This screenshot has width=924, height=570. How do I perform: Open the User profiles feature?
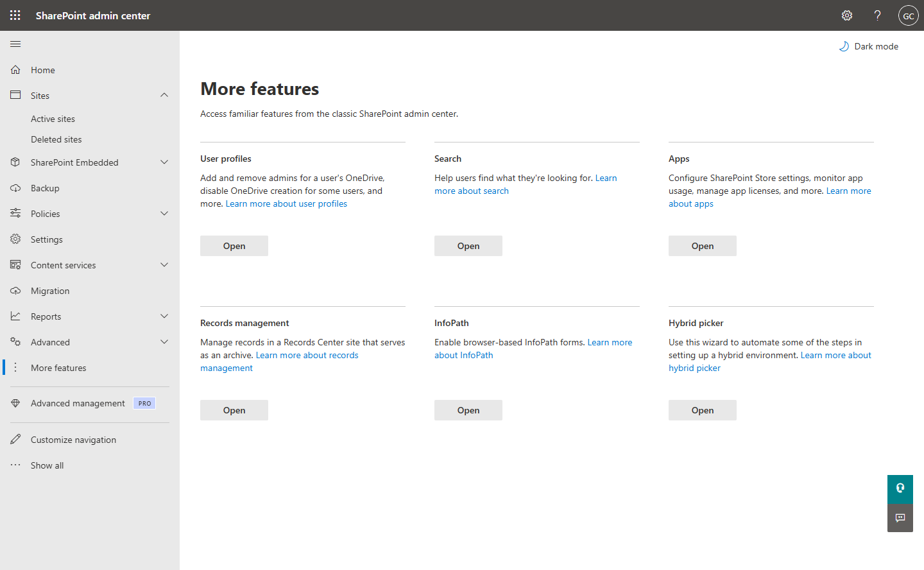coord(234,246)
